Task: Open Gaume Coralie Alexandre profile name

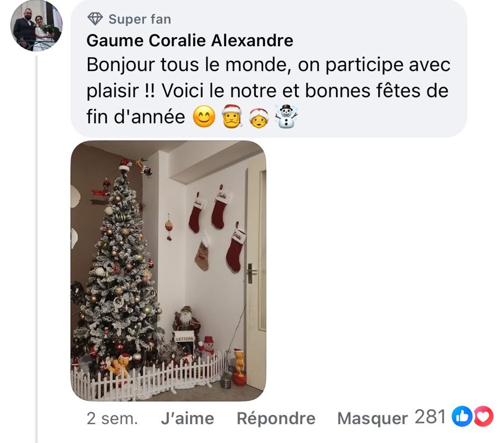Action: click(x=190, y=40)
